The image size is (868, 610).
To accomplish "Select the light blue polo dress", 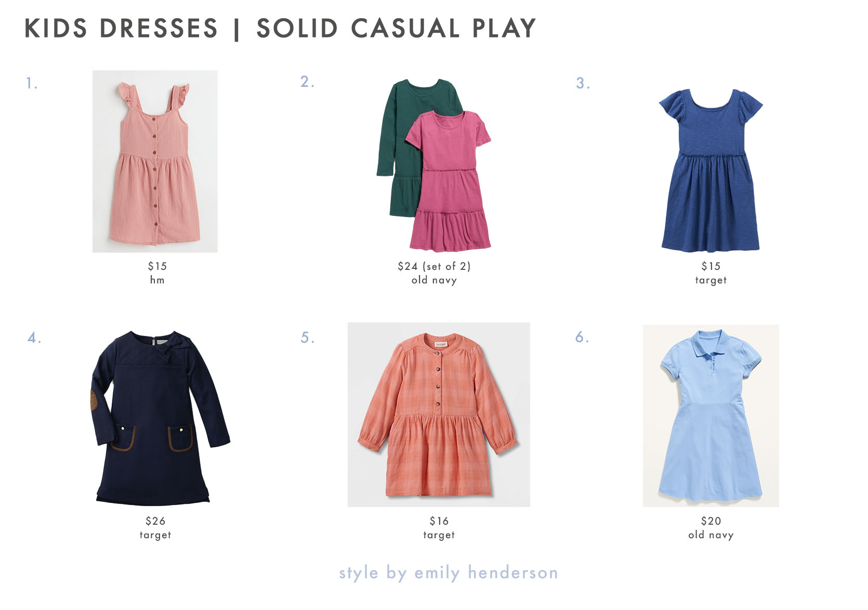I will tap(711, 416).
